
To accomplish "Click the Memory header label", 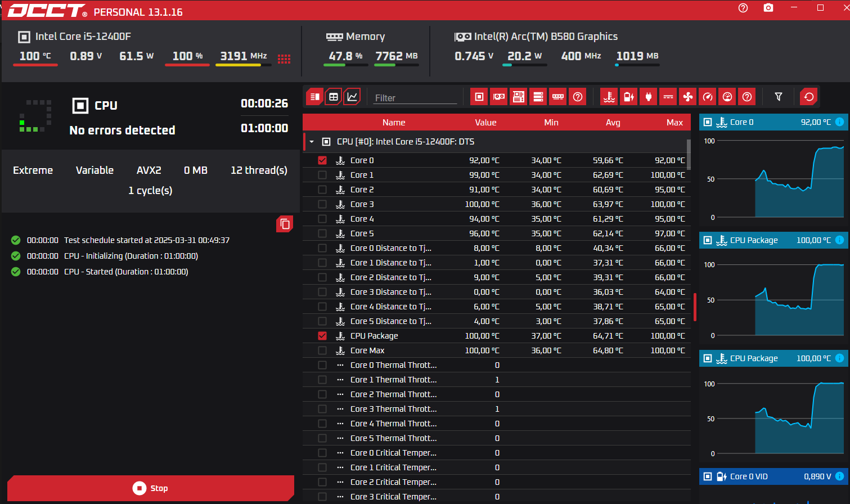I will pyautogui.click(x=366, y=37).
